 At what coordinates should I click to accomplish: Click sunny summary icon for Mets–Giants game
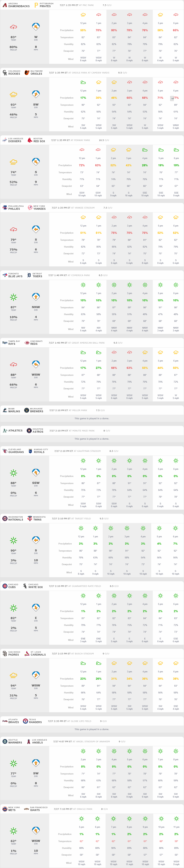[x=13, y=831]
